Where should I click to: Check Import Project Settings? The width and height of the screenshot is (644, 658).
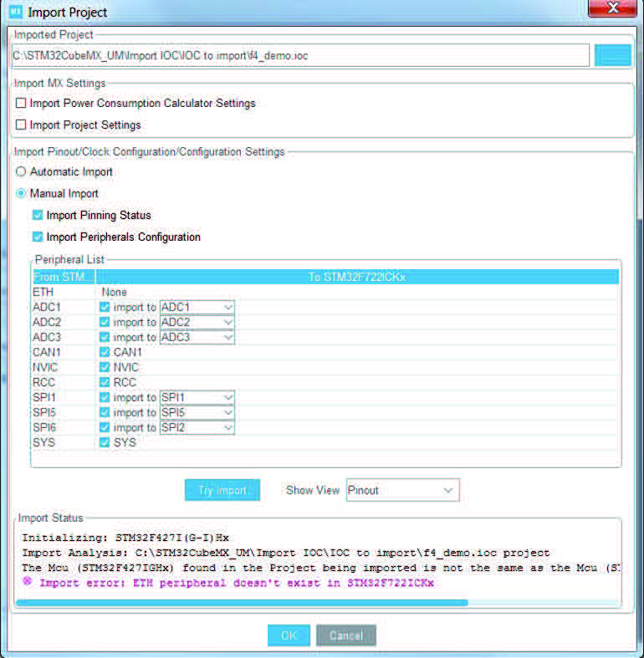click(x=21, y=125)
